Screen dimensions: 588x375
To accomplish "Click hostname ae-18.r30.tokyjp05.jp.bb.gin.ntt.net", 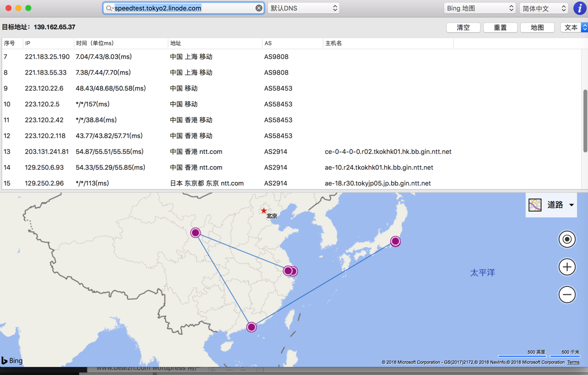I will click(x=378, y=183).
